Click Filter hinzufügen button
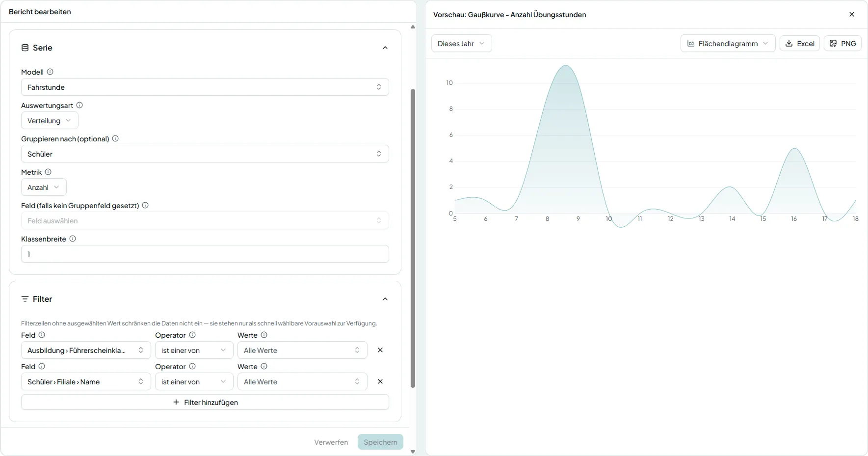 [x=205, y=402]
